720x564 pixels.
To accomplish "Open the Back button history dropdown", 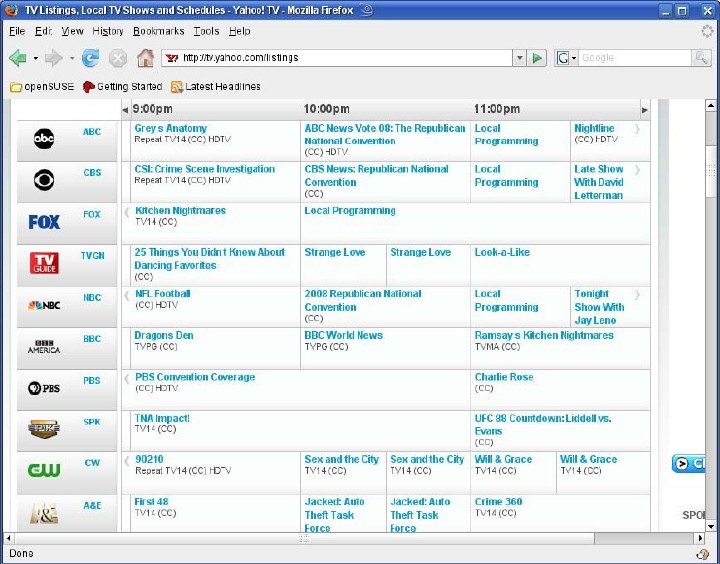I will point(36,58).
